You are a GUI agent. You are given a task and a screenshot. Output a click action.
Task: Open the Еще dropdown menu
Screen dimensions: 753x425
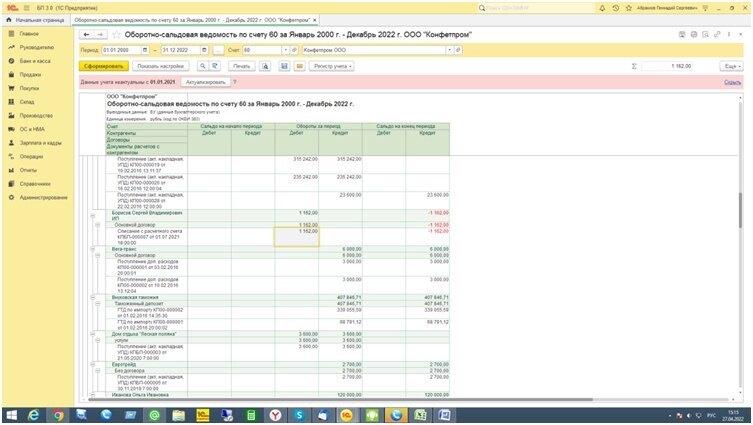click(x=731, y=66)
